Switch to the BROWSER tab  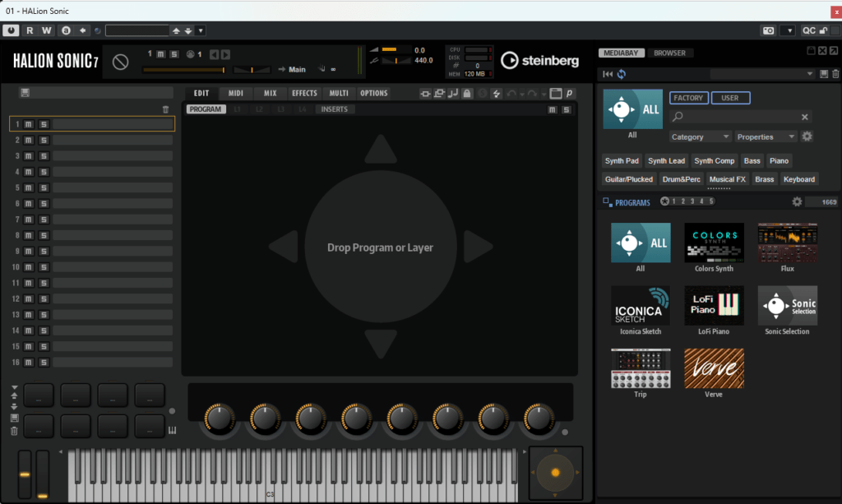(669, 53)
